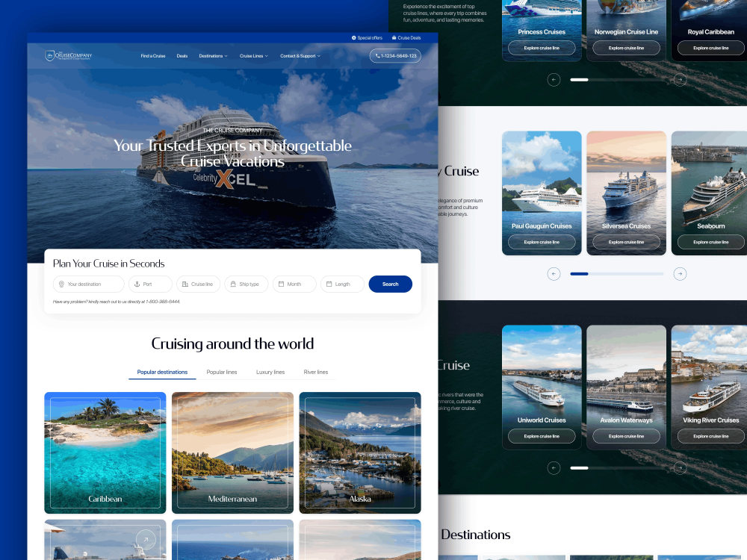This screenshot has height=560, width=747.
Task: Open Cruise Deals link in top bar
Action: [406, 37]
